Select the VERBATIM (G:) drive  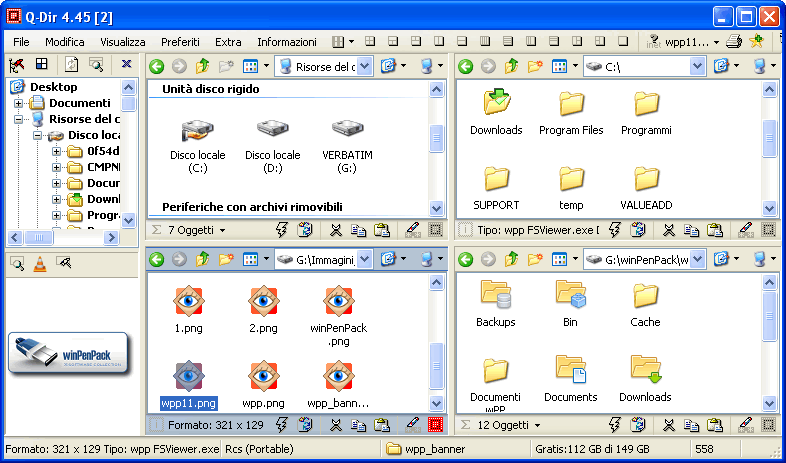pyautogui.click(x=347, y=145)
